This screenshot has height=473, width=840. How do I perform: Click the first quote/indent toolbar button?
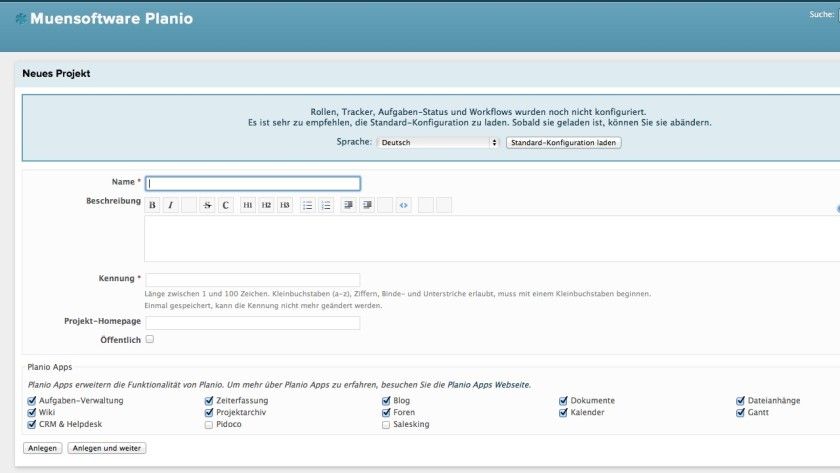click(348, 205)
